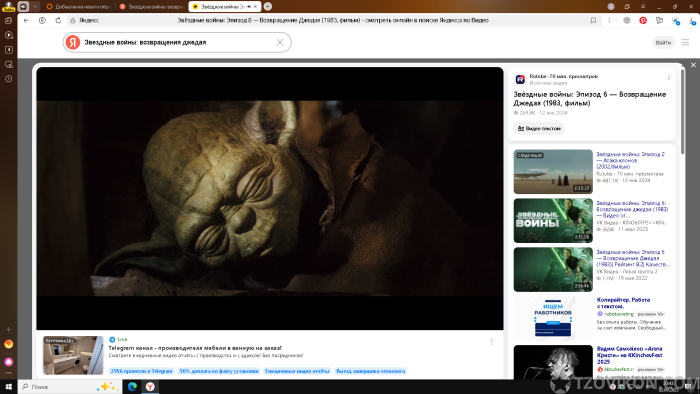Screen dimensions: 700x394
Task: Open the browser menu lines in title bar
Action: 643,6
